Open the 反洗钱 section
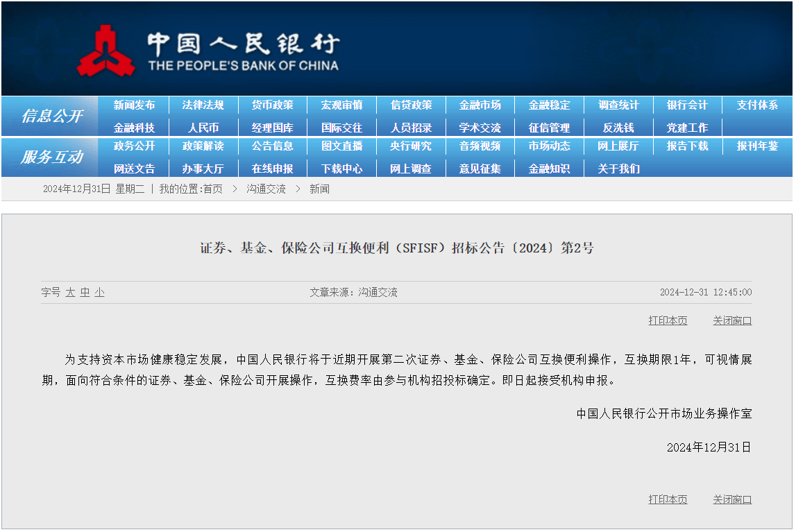This screenshot has height=532, width=796. coord(618,128)
